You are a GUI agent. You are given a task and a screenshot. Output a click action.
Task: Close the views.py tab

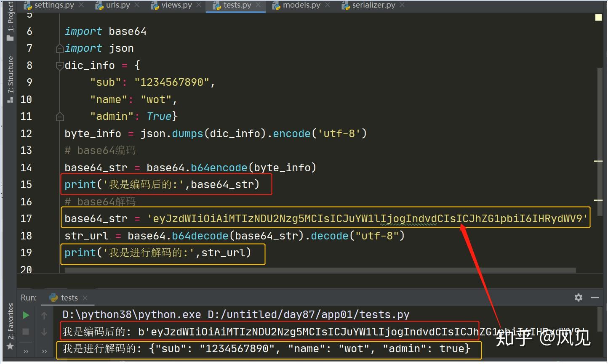199,5
